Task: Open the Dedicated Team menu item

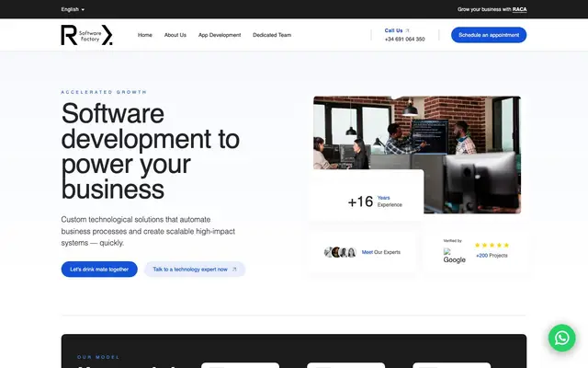Action: pyautogui.click(x=272, y=35)
